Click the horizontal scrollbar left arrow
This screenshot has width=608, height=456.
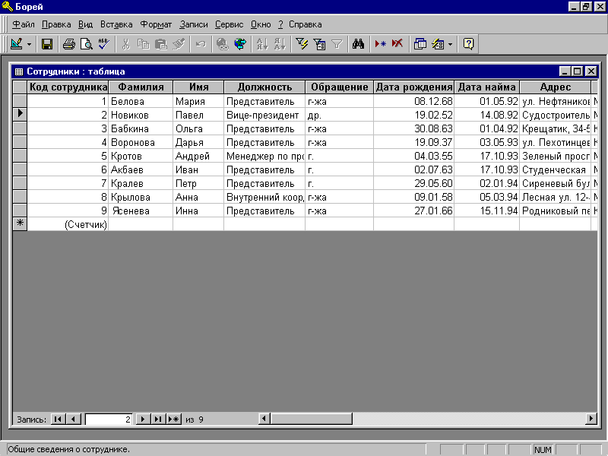(264, 419)
